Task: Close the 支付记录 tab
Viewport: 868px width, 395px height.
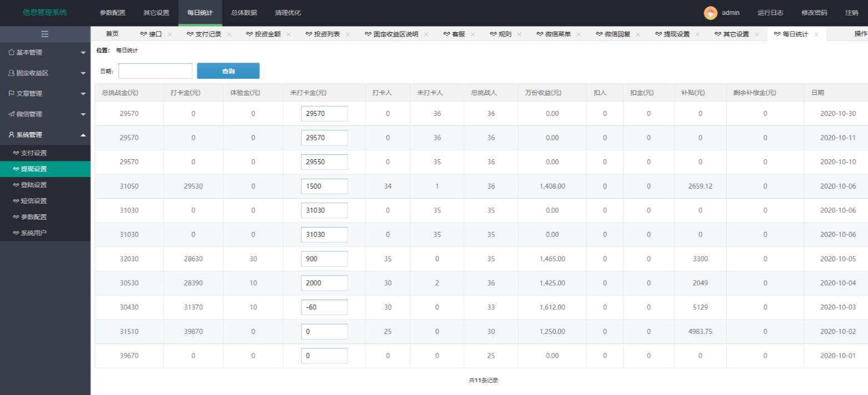Action: click(229, 34)
